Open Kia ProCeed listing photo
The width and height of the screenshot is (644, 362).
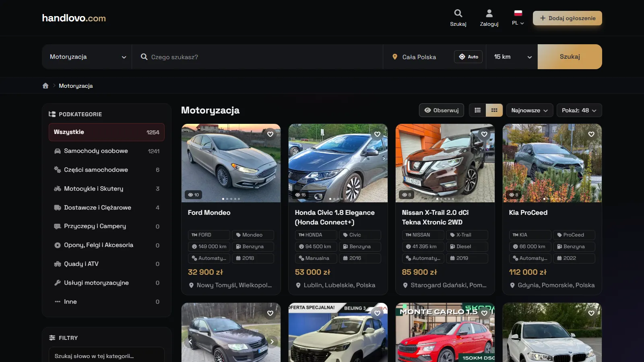552,163
